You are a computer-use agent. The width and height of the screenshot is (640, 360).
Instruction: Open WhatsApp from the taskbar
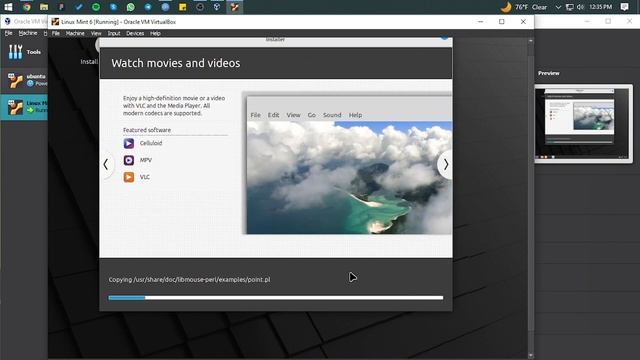point(131,7)
